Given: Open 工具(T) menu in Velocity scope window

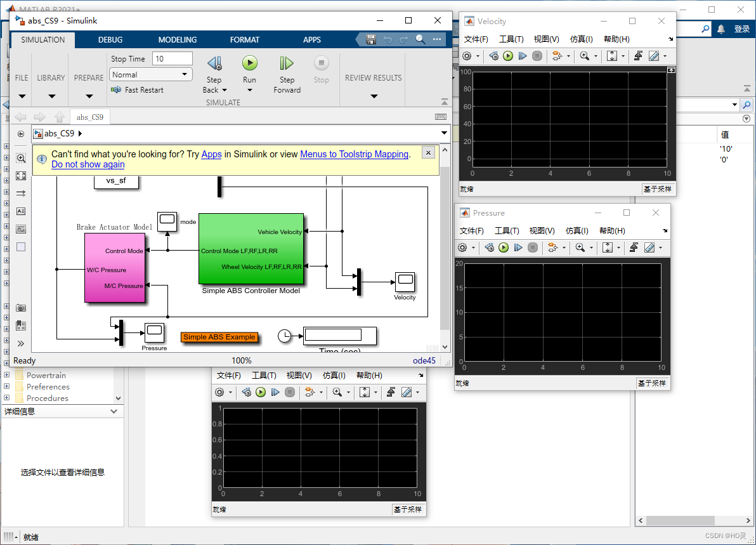Looking at the screenshot, I should 511,39.
